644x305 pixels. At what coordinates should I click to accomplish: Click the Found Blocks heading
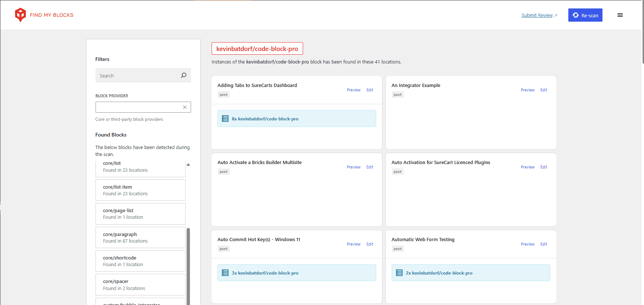tap(111, 135)
